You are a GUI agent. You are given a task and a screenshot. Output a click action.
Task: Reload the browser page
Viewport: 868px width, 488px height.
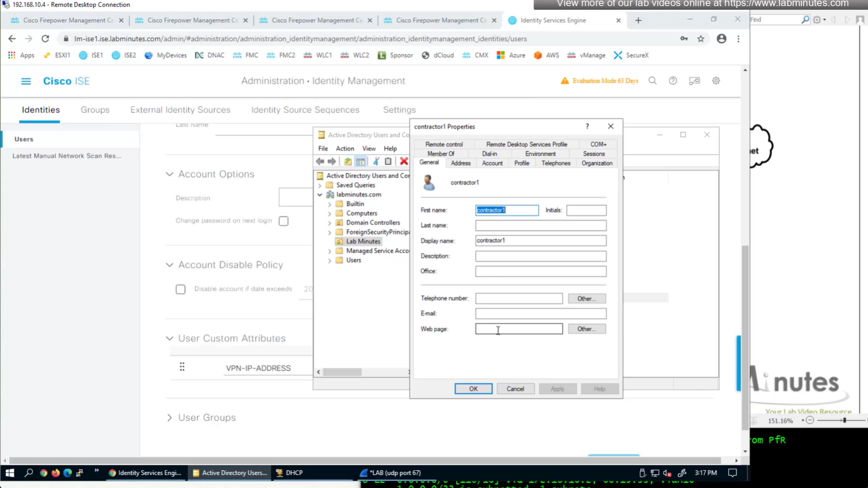tap(45, 38)
